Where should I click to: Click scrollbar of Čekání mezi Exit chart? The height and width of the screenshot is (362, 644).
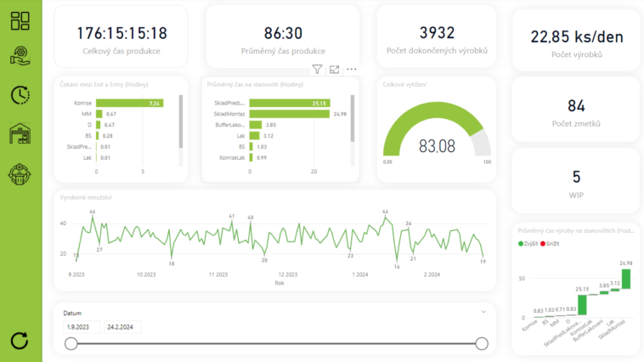point(179,119)
